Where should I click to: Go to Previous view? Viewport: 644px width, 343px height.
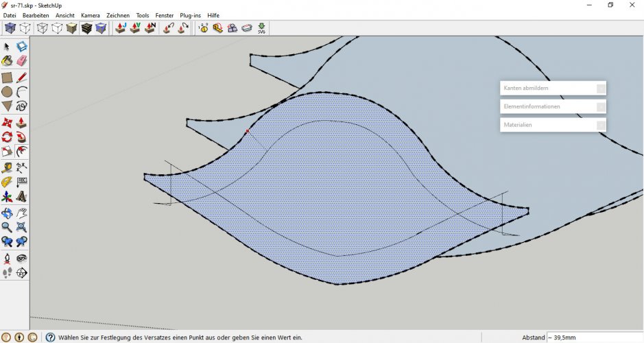pyautogui.click(x=7, y=241)
